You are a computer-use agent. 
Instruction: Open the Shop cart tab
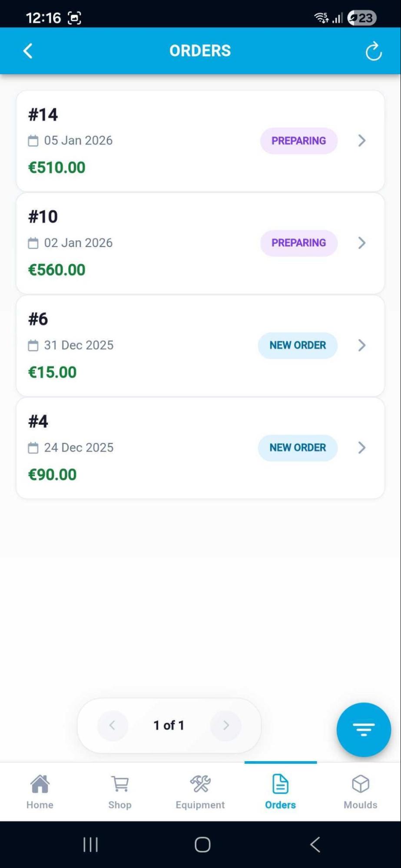(120, 792)
